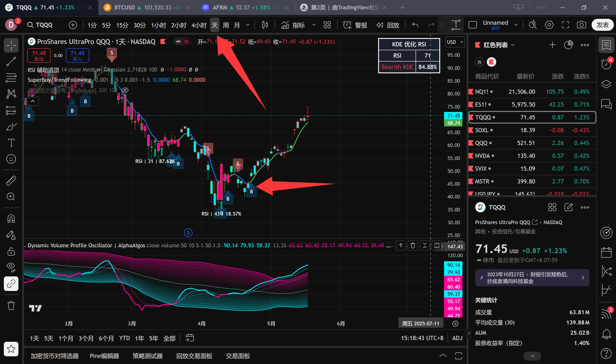Select the 全部 date range

(169, 339)
